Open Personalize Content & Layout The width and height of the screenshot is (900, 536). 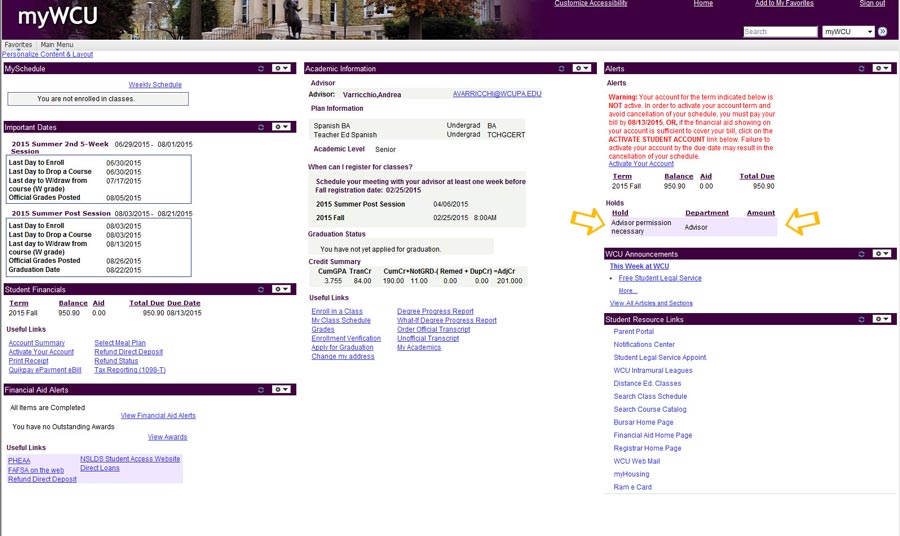(47, 54)
